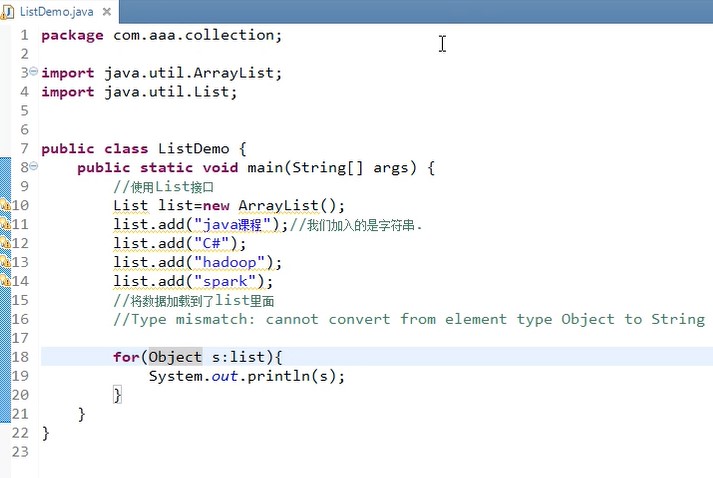
Task: Collapse the main method at line 8
Action: click(x=34, y=166)
